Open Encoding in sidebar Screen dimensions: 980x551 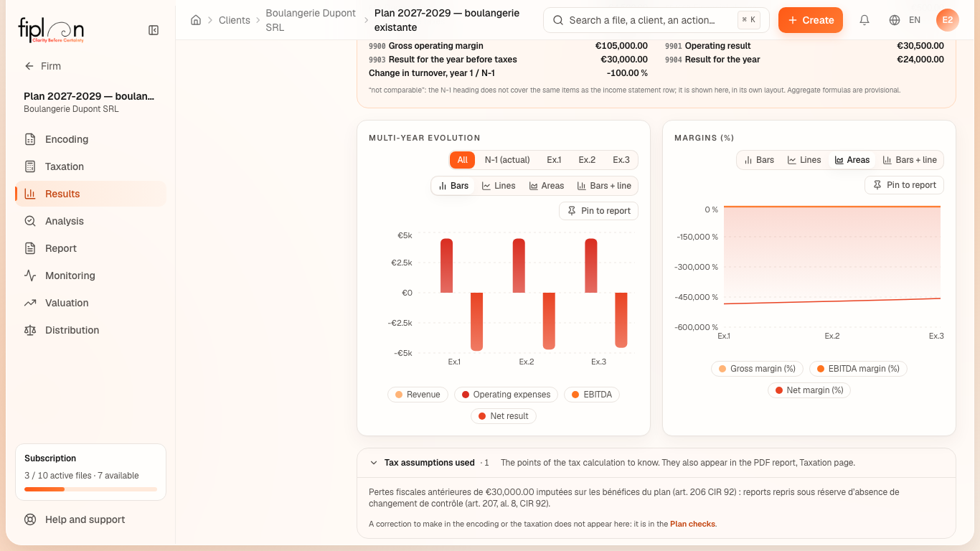point(90,139)
